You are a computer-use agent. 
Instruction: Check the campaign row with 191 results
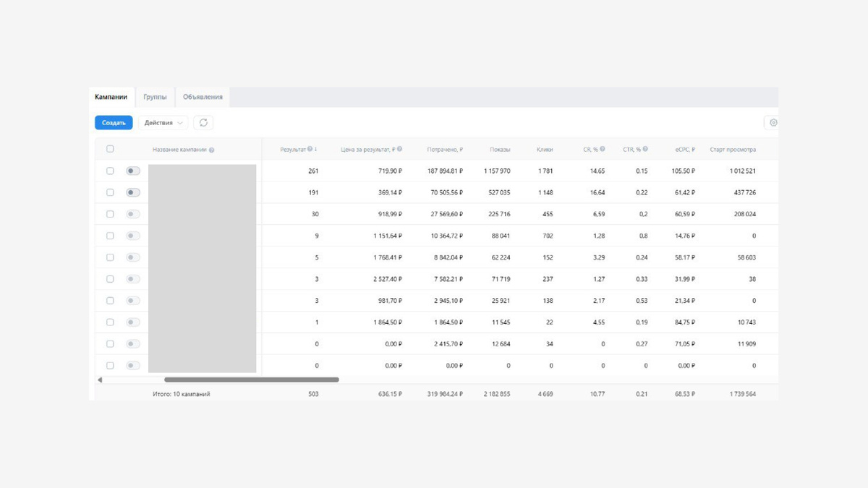click(x=110, y=193)
